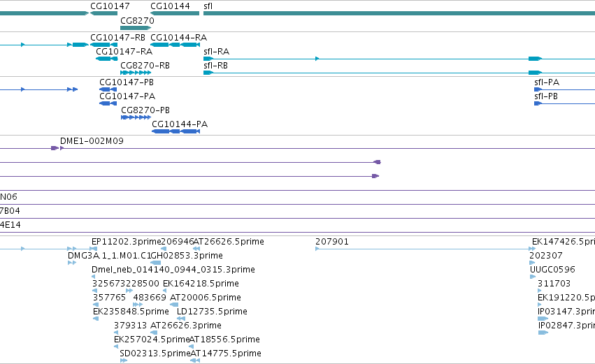Image resolution: width=595 pixels, height=364 pixels.
Task: Click the CG10147-PA protein label
Action: (127, 96)
